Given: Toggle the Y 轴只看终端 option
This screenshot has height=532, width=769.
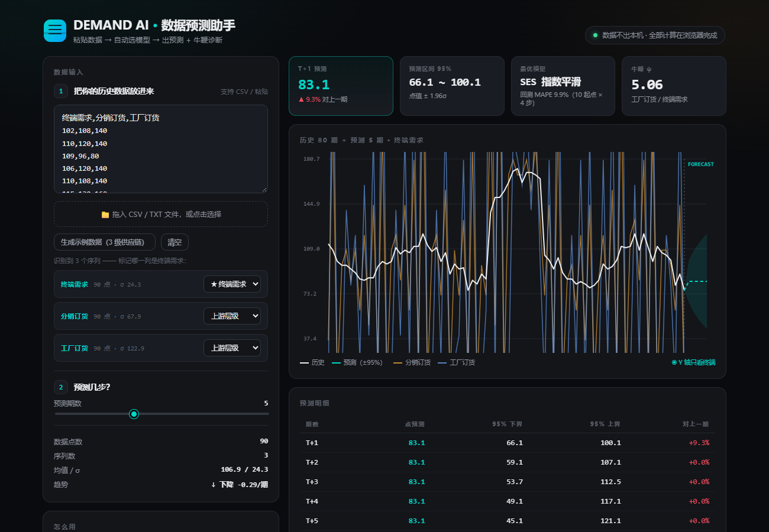Looking at the screenshot, I should [693, 362].
